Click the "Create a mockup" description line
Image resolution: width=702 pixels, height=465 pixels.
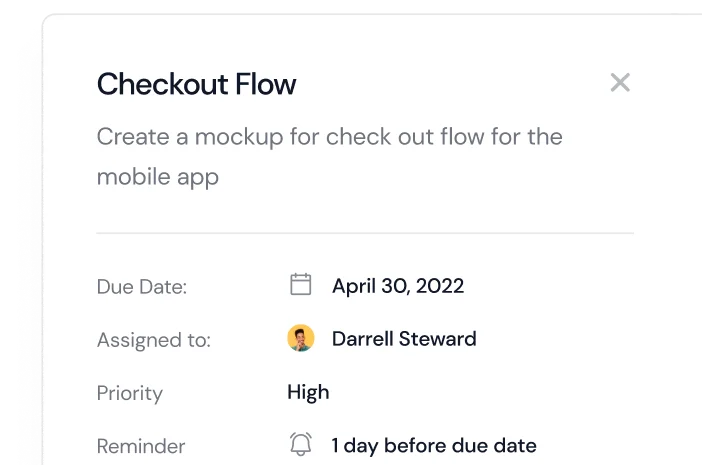[x=329, y=137]
